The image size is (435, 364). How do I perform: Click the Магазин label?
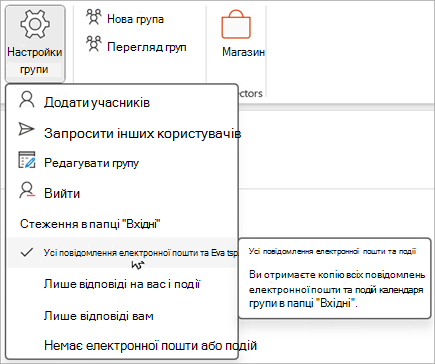click(243, 52)
